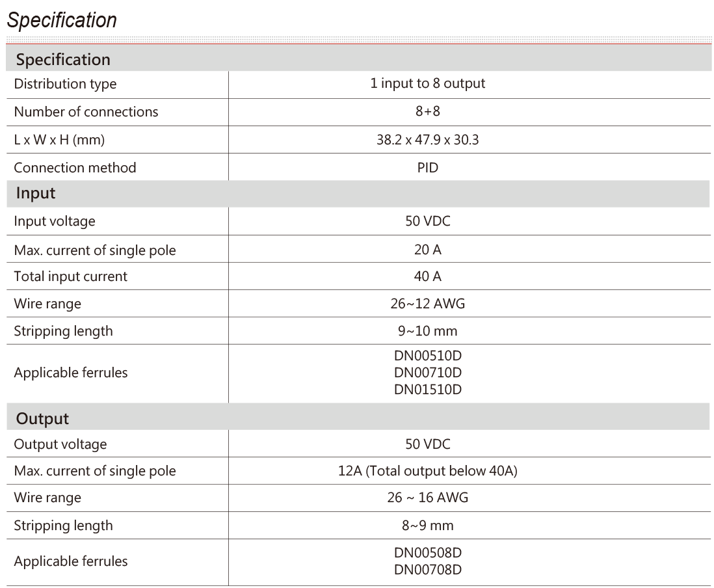Select the '9~10 mm' stripping length
714x588 pixels.
(428, 331)
